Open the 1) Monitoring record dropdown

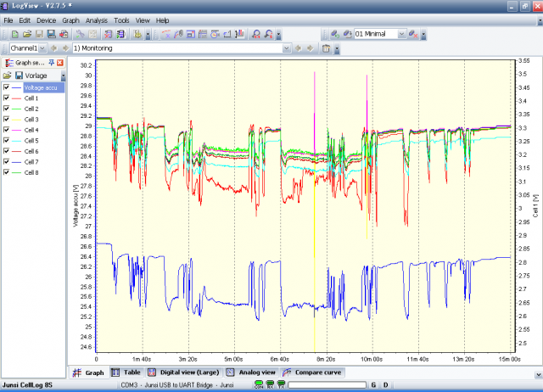tap(286, 49)
